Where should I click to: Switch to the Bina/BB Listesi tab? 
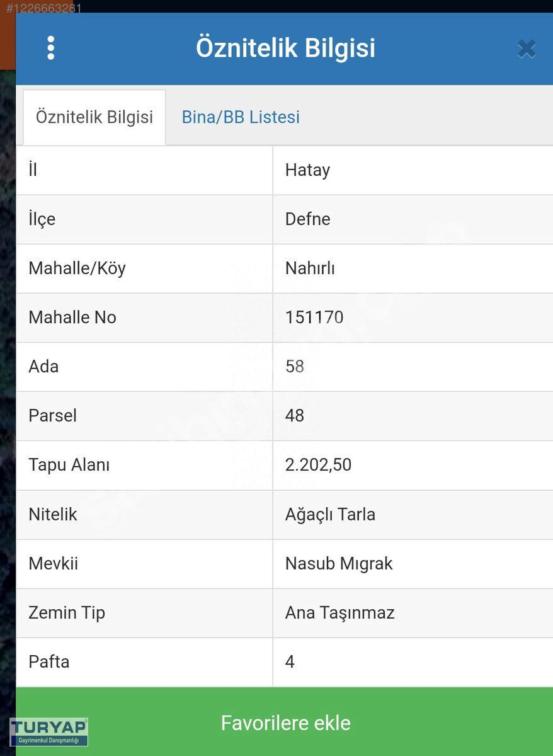click(x=241, y=117)
